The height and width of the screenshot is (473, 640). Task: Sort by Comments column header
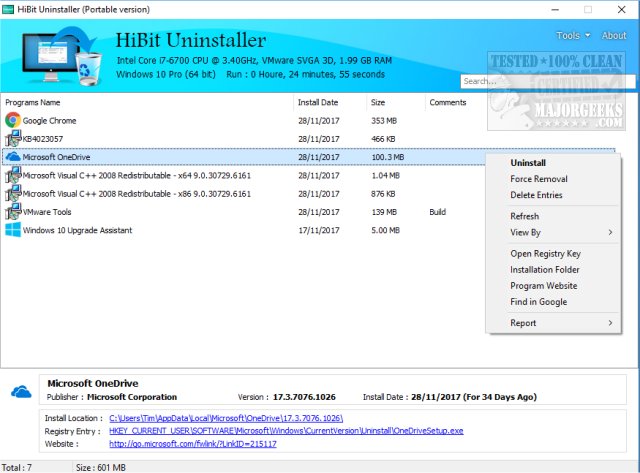[x=448, y=102]
